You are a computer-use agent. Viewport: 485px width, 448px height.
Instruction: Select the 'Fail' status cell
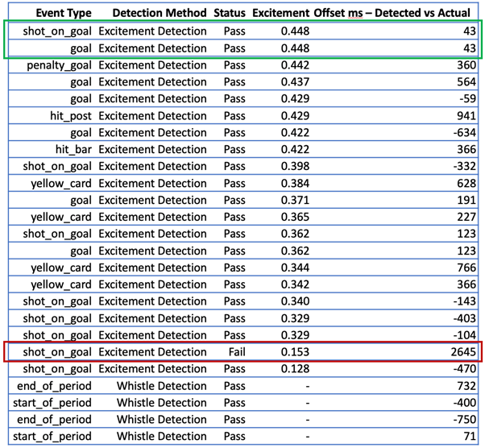(x=237, y=352)
